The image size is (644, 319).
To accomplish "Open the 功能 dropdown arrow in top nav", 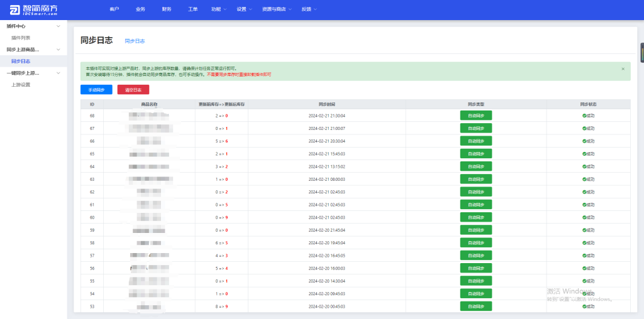I will pyautogui.click(x=225, y=9).
